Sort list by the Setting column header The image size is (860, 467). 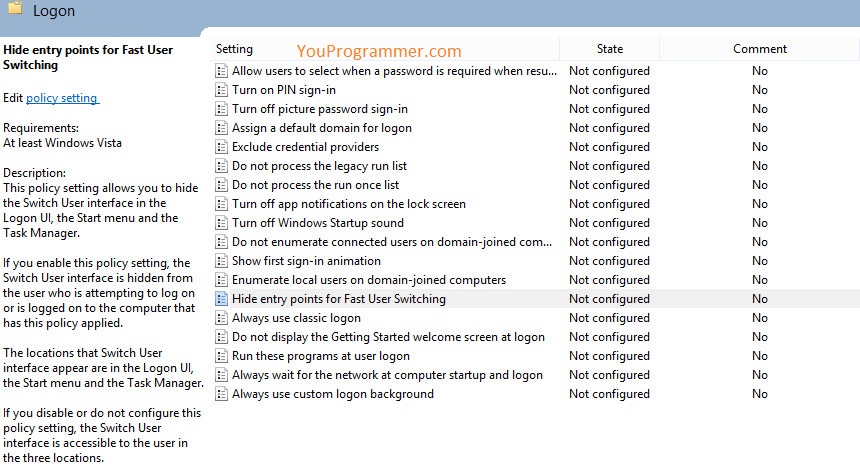tap(234, 49)
